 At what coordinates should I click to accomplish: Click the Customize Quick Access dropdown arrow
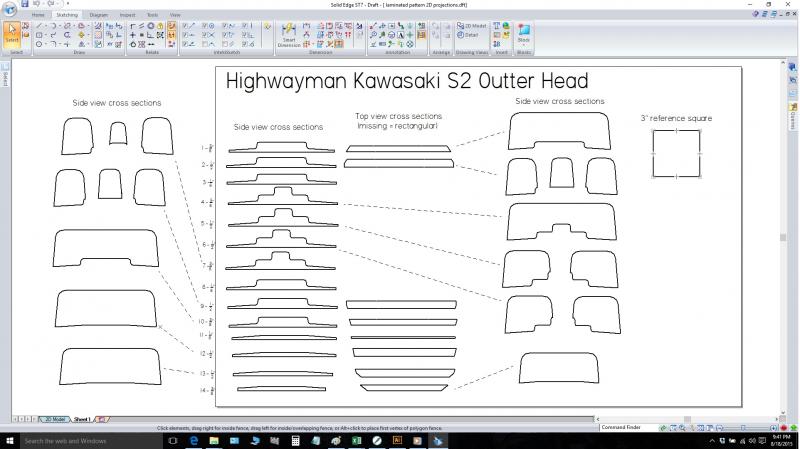pyautogui.click(x=68, y=4)
